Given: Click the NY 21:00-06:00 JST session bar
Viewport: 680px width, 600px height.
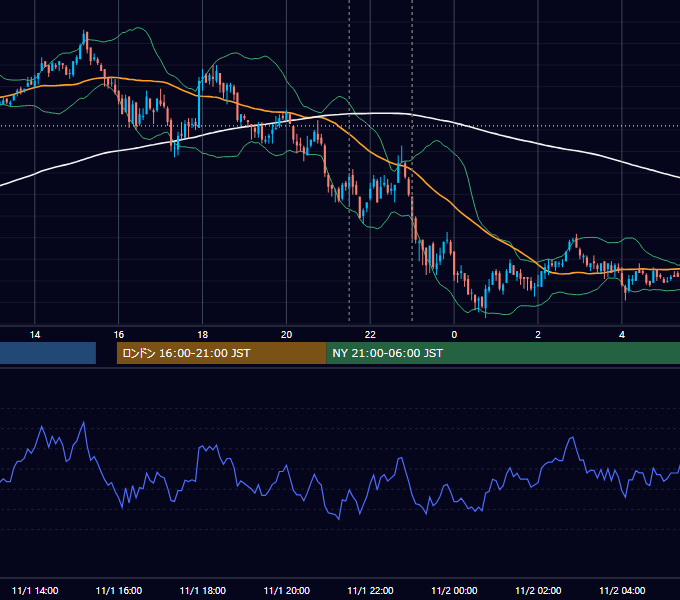Looking at the screenshot, I should (503, 353).
